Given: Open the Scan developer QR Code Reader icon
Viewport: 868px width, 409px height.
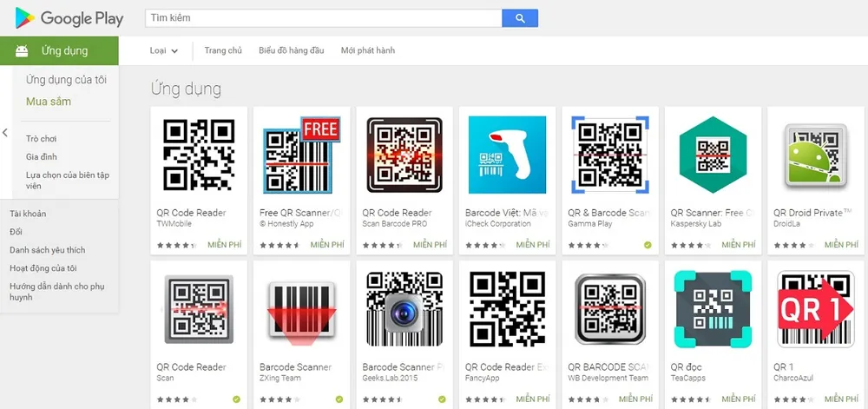Looking at the screenshot, I should point(199,309).
